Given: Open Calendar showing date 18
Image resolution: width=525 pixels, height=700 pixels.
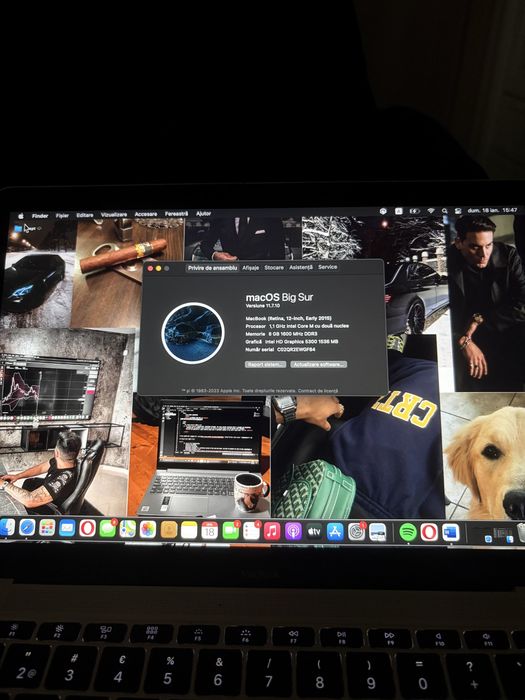Looking at the screenshot, I should pos(209,531).
